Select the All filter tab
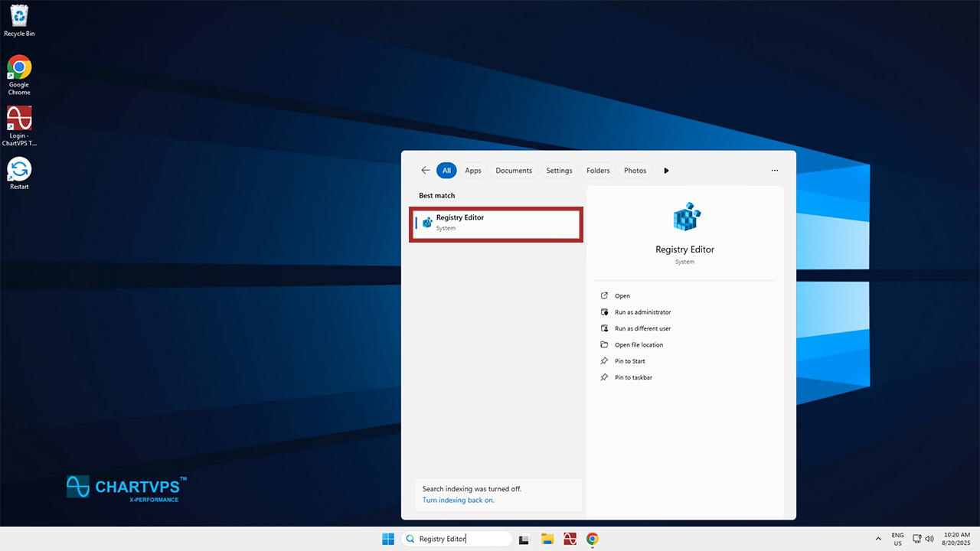The image size is (980, 551). click(446, 171)
